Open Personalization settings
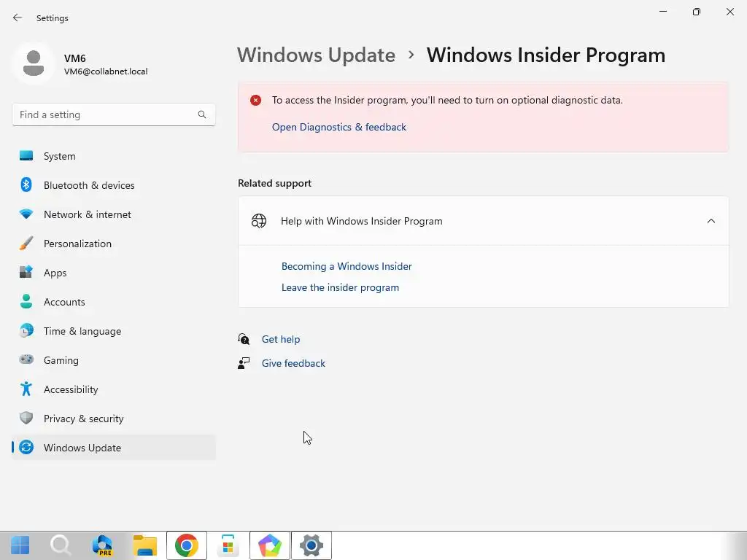 (x=113, y=244)
